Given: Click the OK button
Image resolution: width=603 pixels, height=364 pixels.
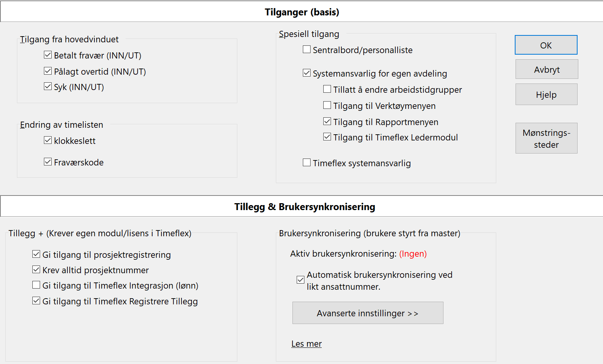Looking at the screenshot, I should coord(546,45).
